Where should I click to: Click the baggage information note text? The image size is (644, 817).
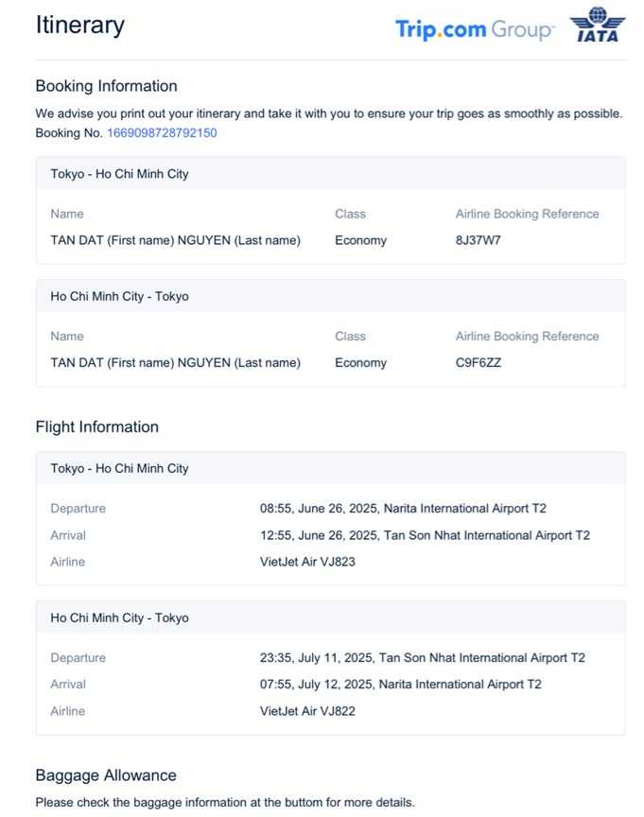point(224,802)
